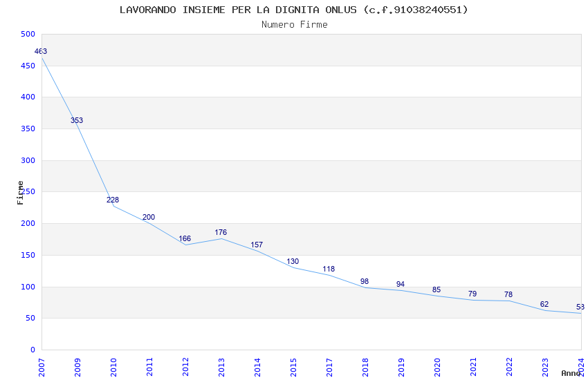Click the data label 130

pos(293,261)
